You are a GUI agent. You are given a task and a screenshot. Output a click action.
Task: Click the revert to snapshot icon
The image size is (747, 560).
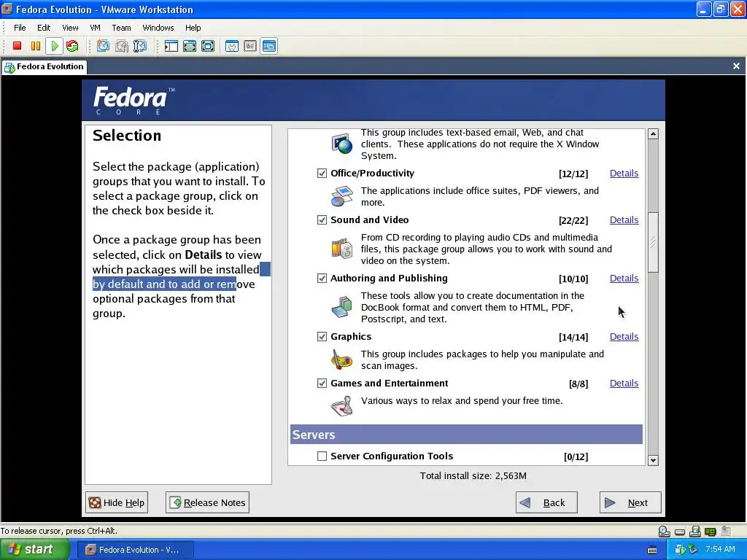(122, 46)
